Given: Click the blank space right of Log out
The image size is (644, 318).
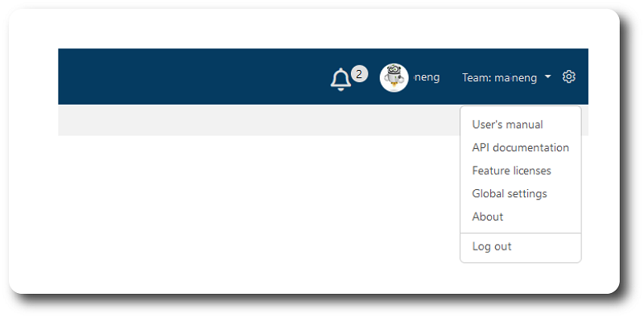Looking at the screenshot, I should point(546,246).
